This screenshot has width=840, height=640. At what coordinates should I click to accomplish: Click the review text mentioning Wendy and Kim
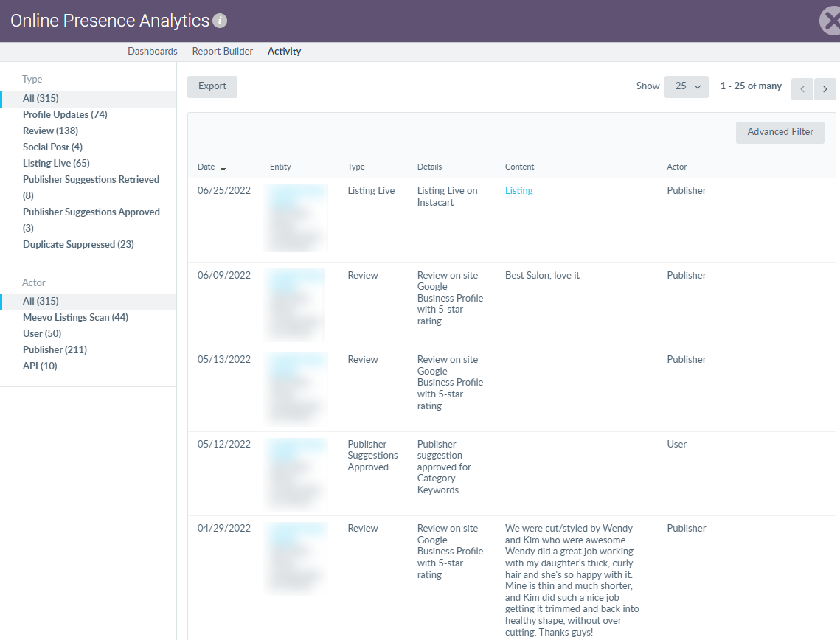pyautogui.click(x=572, y=580)
